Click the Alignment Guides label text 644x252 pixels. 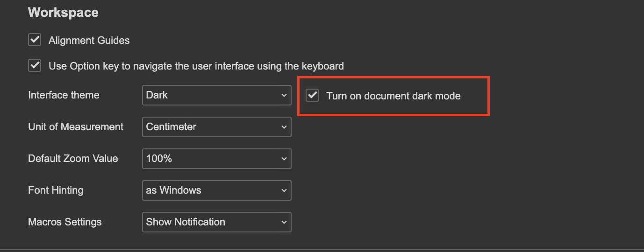(89, 41)
